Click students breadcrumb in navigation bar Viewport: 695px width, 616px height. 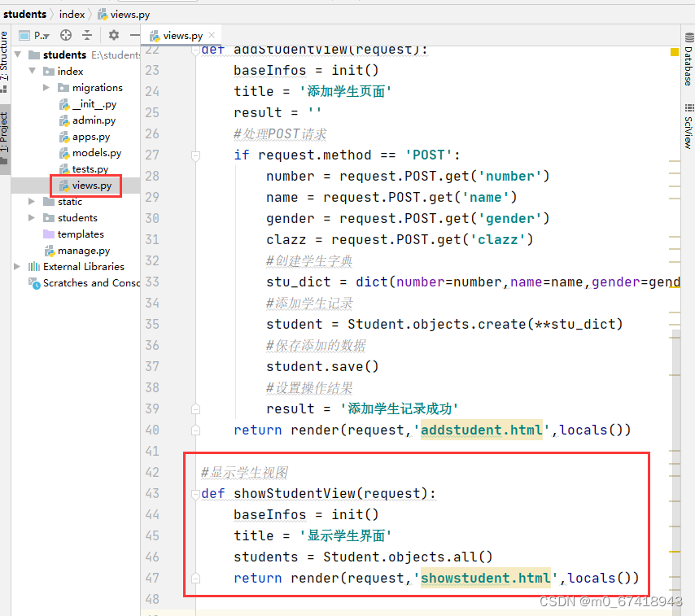pyautogui.click(x=24, y=15)
